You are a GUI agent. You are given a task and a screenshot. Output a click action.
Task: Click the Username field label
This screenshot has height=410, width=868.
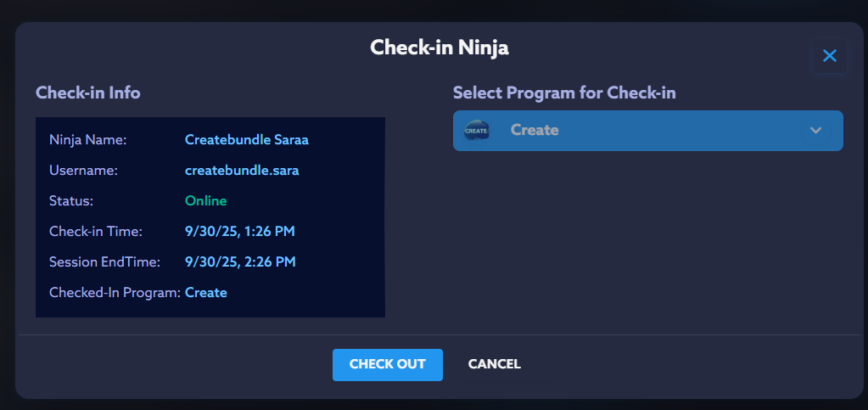[83, 171]
